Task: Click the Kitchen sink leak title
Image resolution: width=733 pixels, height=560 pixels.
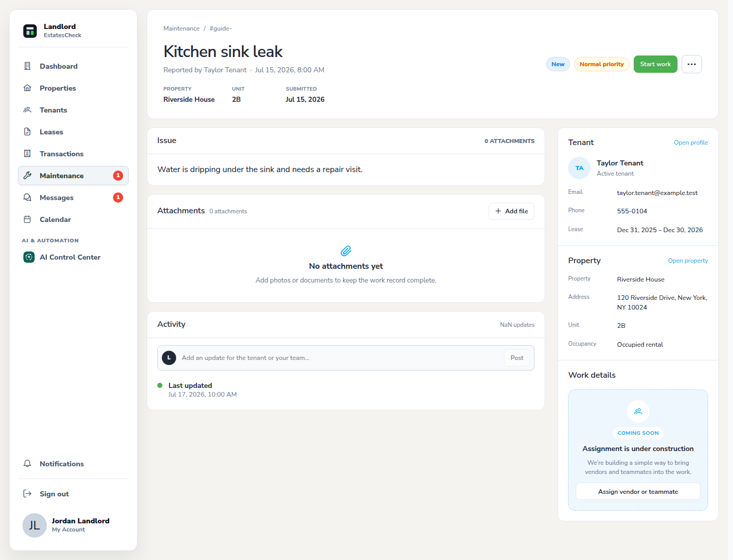Action: [x=223, y=51]
